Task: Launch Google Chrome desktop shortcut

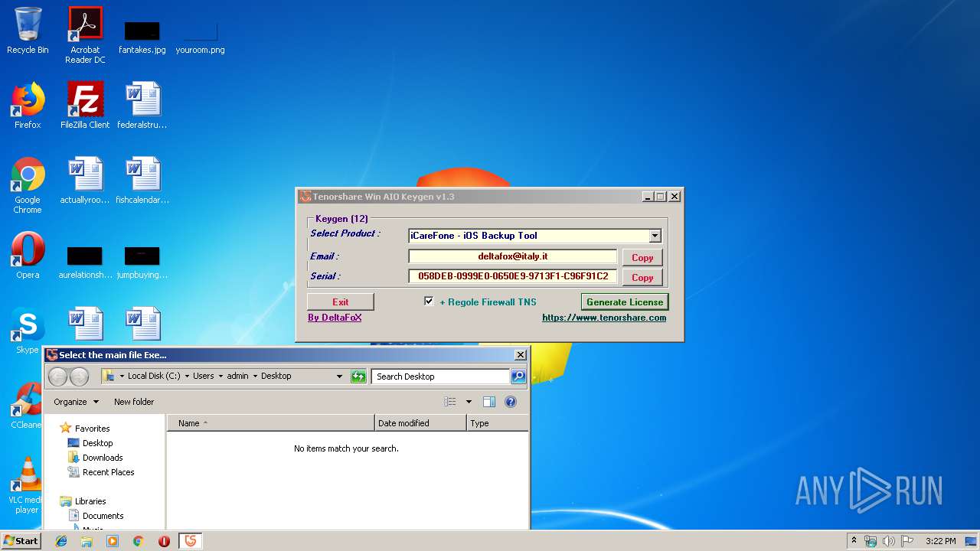Action: (x=28, y=185)
